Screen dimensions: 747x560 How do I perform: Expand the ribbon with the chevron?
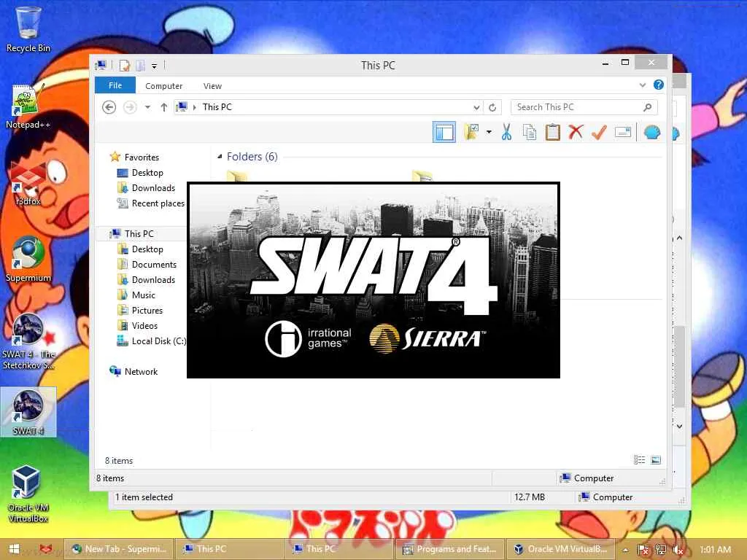643,85
